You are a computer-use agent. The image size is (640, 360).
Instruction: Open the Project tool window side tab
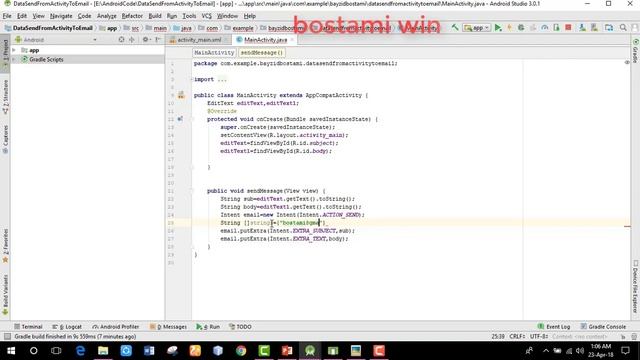[5, 54]
